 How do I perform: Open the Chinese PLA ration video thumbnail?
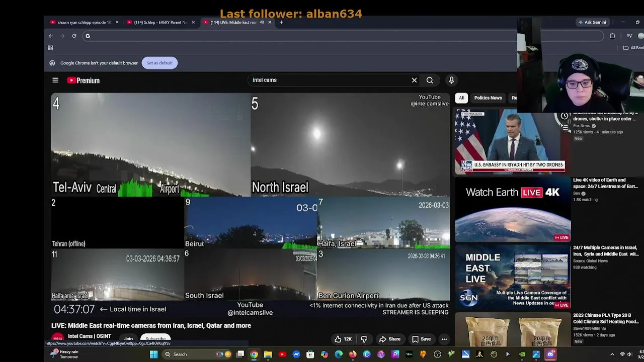(x=513, y=329)
